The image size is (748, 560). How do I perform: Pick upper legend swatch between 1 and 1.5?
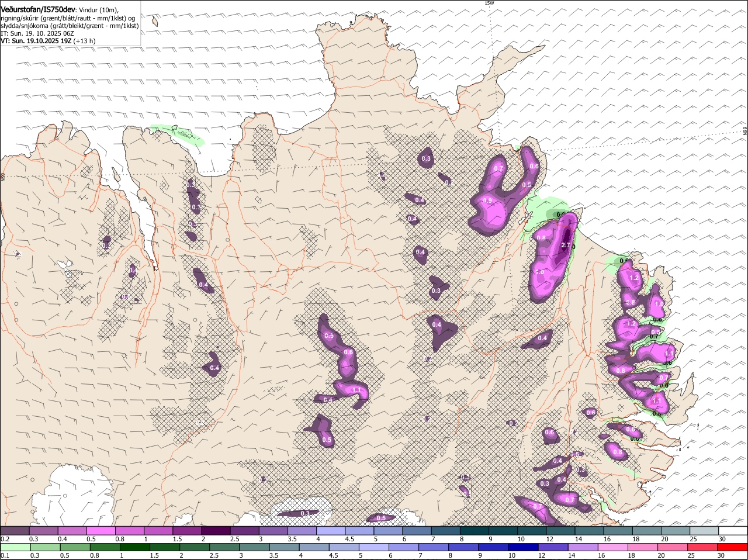tap(158, 531)
